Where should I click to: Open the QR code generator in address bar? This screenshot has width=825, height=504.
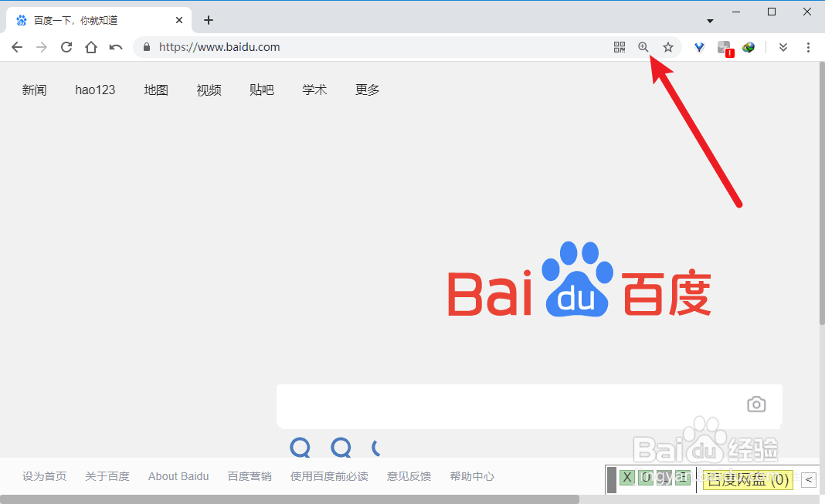pyautogui.click(x=619, y=47)
